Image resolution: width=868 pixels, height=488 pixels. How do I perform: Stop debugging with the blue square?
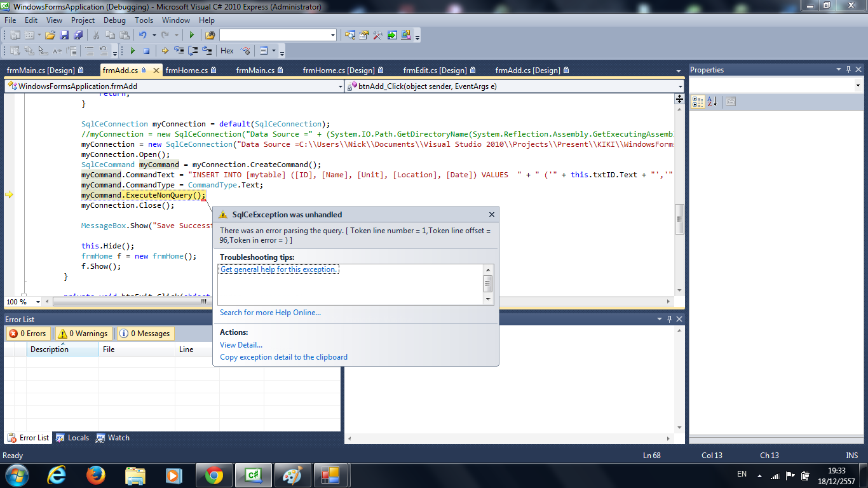tap(146, 51)
